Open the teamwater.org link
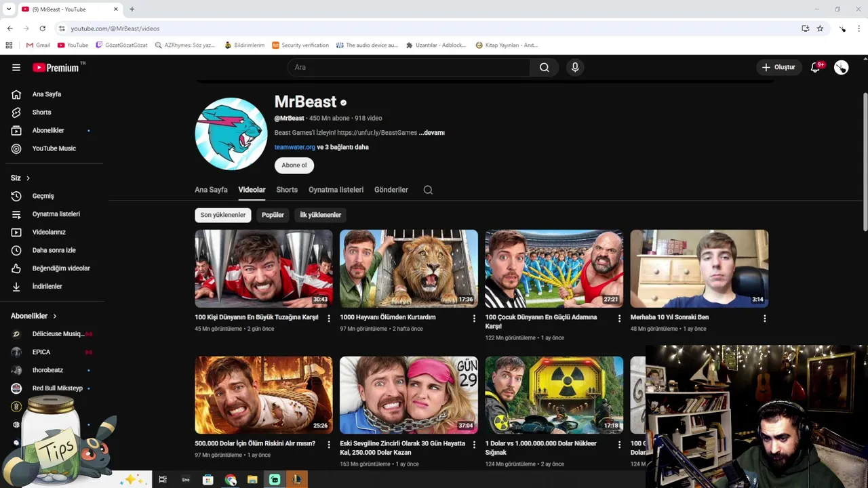 (294, 147)
